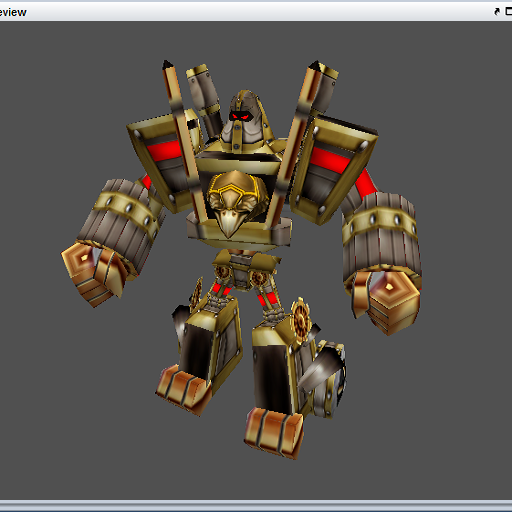Image resolution: width=512 pixels, height=512 pixels.
Task: Click the rear orange foot block
Action: click(x=183, y=390)
